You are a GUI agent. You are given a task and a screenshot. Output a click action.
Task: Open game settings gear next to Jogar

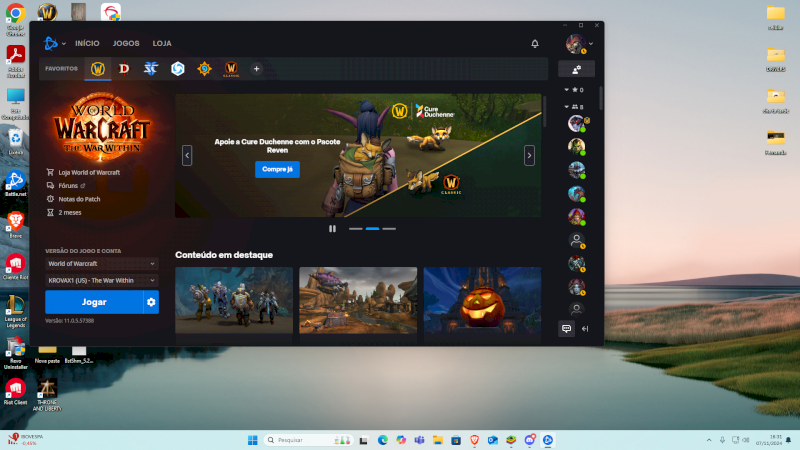click(x=151, y=302)
